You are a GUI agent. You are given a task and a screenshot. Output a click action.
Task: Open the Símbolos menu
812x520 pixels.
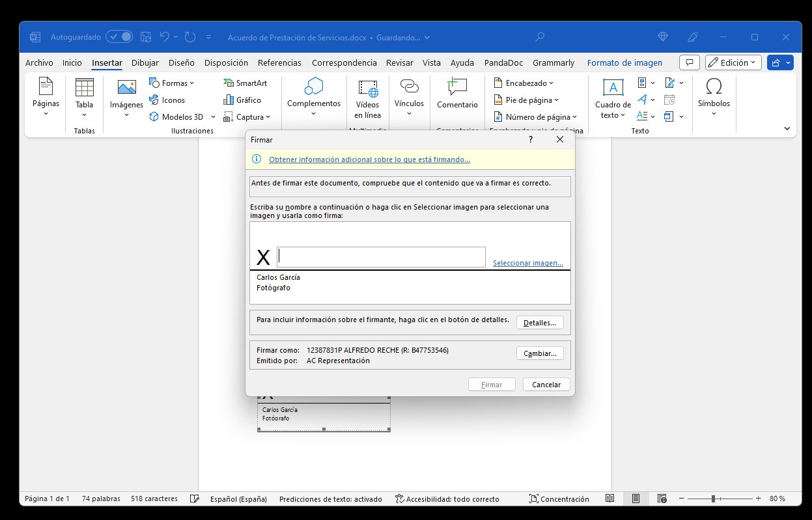tap(714, 98)
